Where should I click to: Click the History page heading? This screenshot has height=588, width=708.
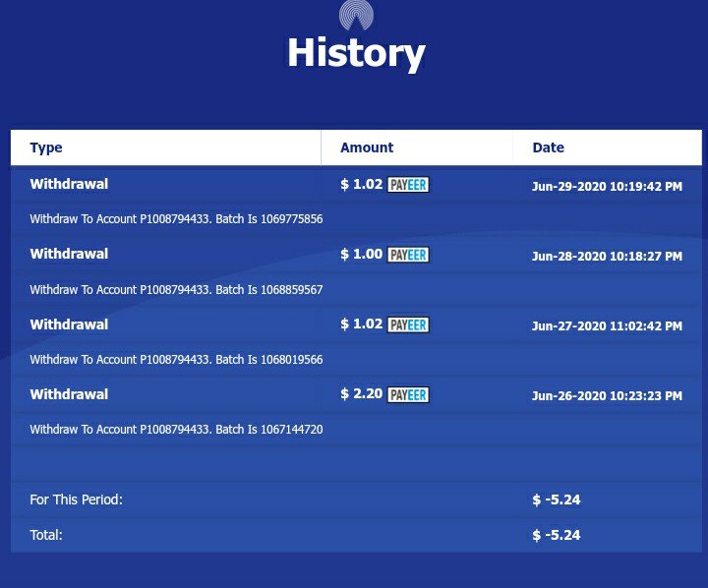click(356, 53)
